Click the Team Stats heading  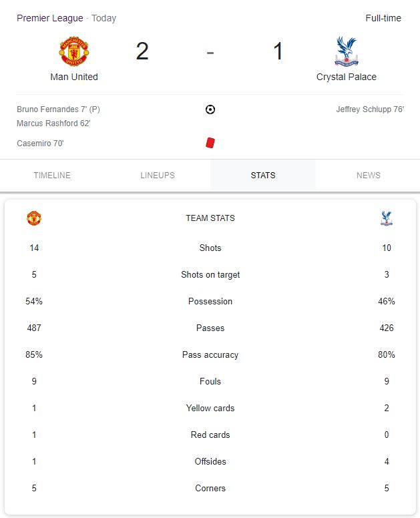click(210, 218)
